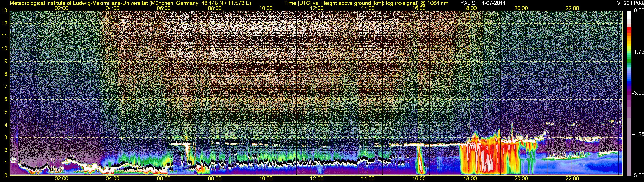Click the 9. km height axis label
The height and width of the screenshot is (182, 644).
[6, 61]
